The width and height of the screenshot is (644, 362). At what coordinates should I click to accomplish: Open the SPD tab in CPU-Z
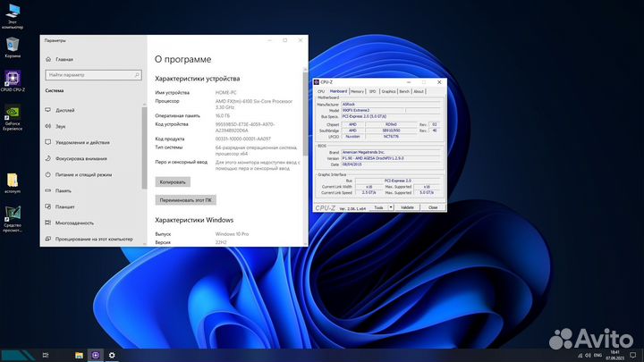click(372, 91)
